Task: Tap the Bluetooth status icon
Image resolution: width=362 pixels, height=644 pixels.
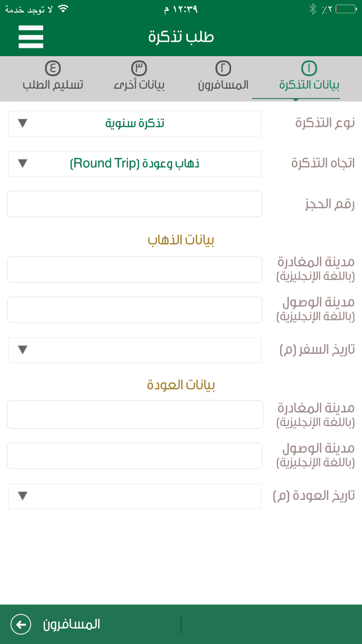Action: coord(313,9)
